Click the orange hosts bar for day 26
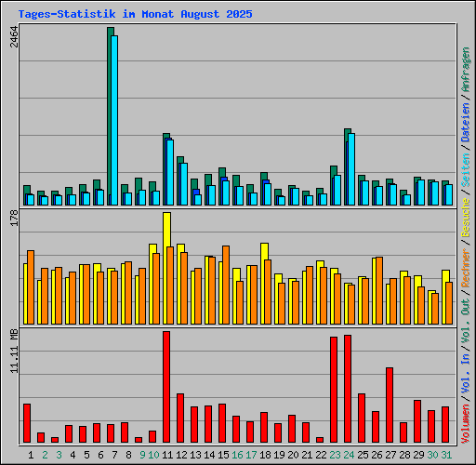Screen dimensions: 476x465 [x=379, y=291]
